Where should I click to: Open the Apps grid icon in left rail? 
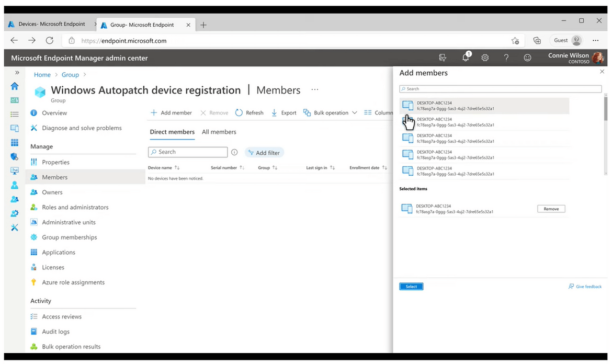pyautogui.click(x=15, y=142)
